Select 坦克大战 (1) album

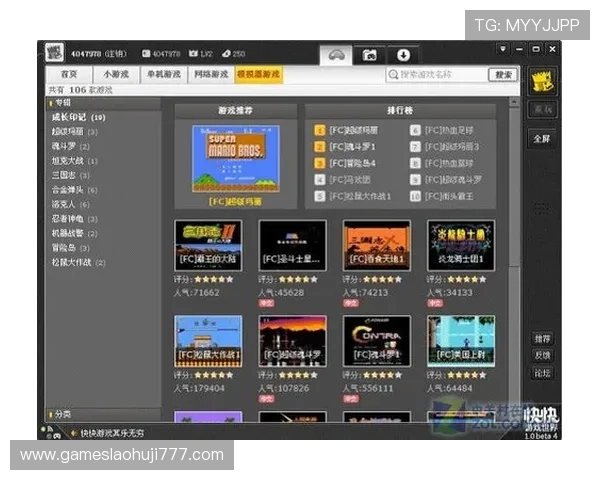tap(75, 161)
